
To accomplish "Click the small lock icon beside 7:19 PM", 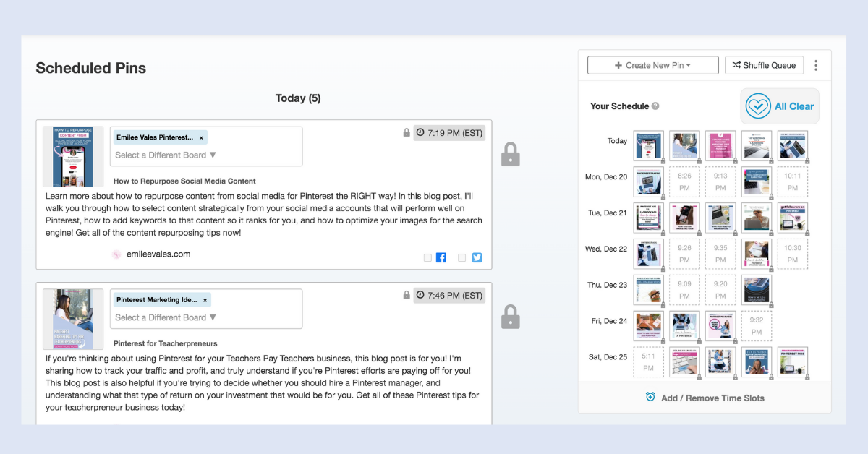I will [x=407, y=133].
